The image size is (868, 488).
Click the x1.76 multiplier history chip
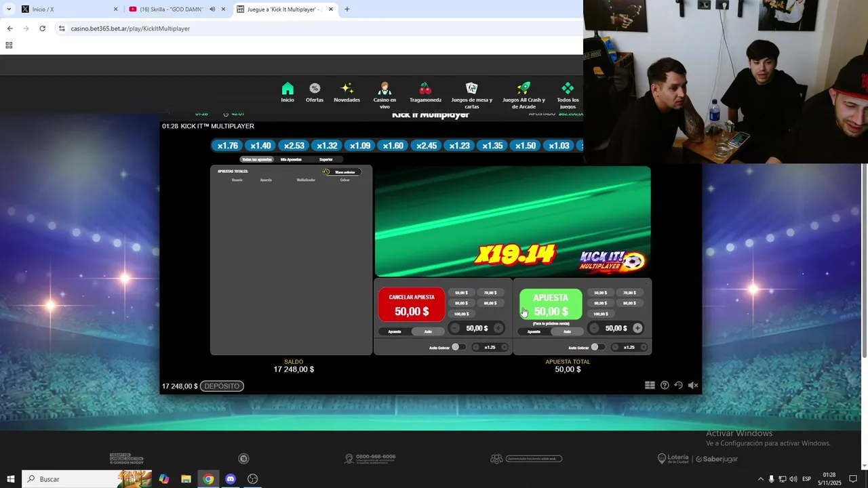(227, 146)
